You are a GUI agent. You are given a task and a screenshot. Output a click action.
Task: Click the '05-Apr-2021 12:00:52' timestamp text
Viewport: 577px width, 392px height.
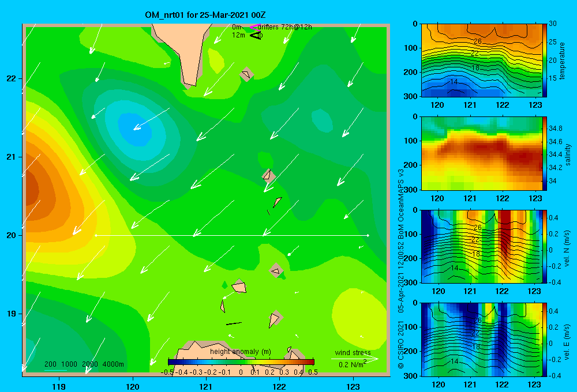(x=401, y=279)
